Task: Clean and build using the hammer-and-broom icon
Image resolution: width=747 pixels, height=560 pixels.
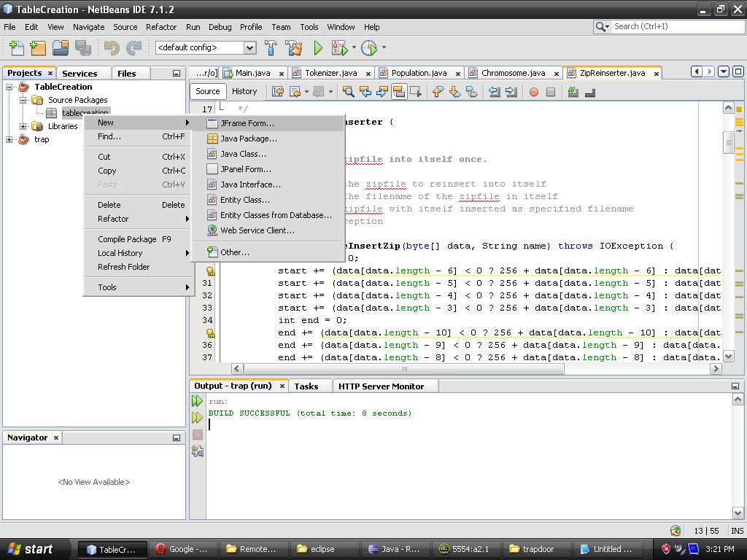Action: pos(292,47)
